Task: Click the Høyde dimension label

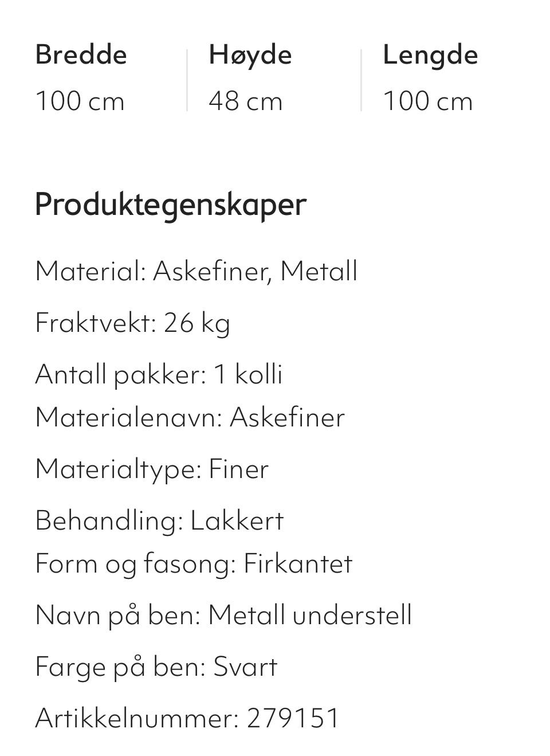Action: pyautogui.click(x=250, y=56)
